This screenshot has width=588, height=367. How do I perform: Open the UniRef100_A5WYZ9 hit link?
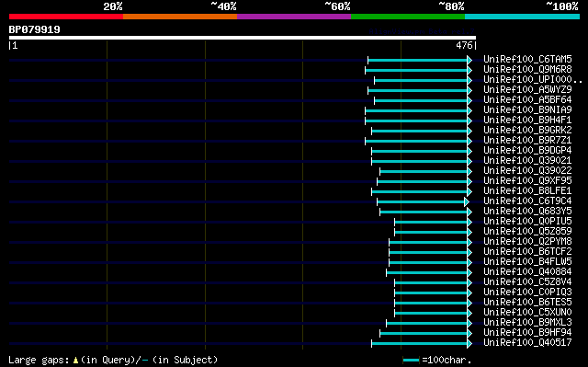tap(527, 90)
